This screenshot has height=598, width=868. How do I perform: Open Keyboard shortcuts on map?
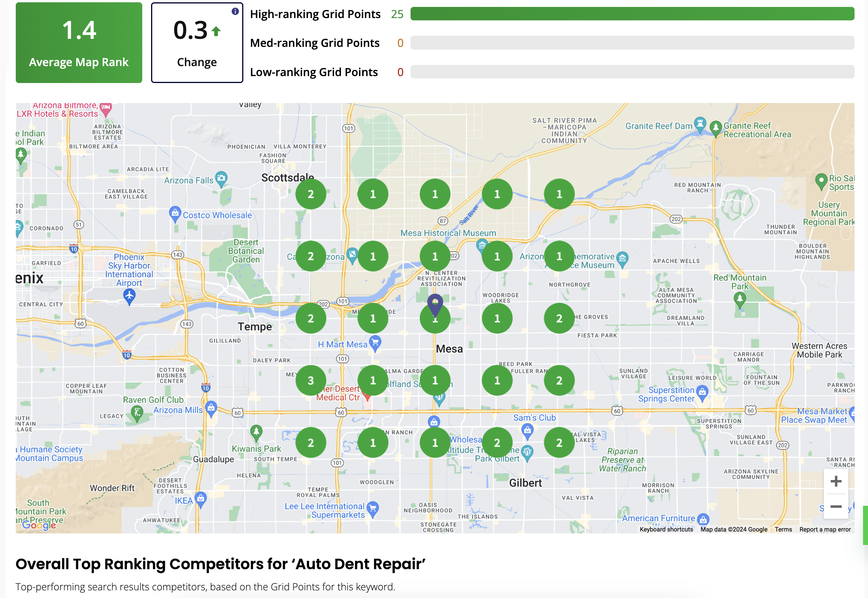666,529
